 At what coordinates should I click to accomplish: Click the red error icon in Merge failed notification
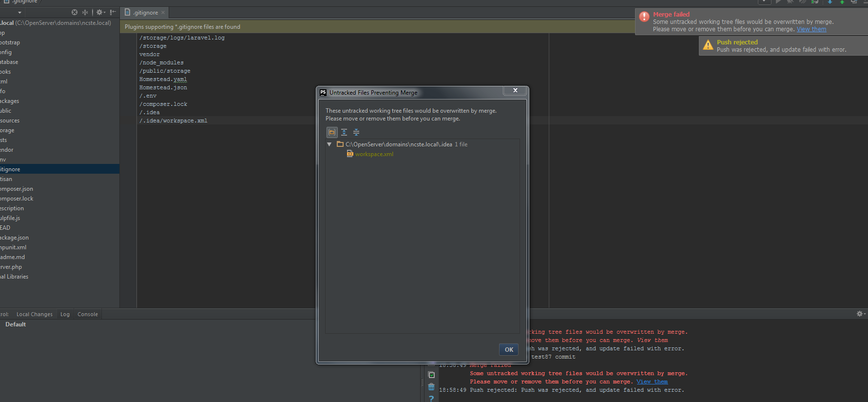(x=644, y=17)
